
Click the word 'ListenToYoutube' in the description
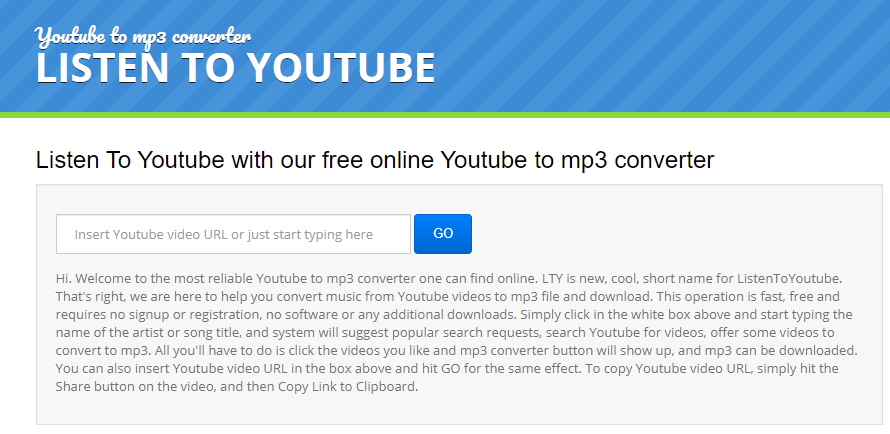click(789, 279)
